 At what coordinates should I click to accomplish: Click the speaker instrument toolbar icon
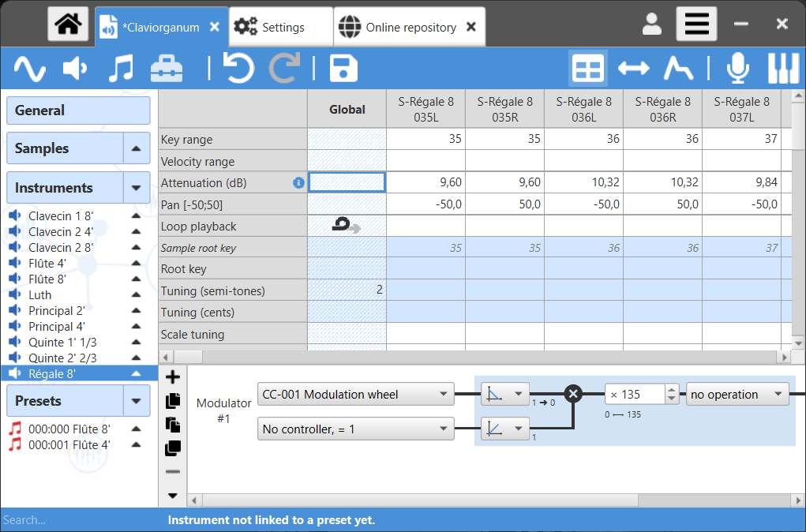pos(75,69)
